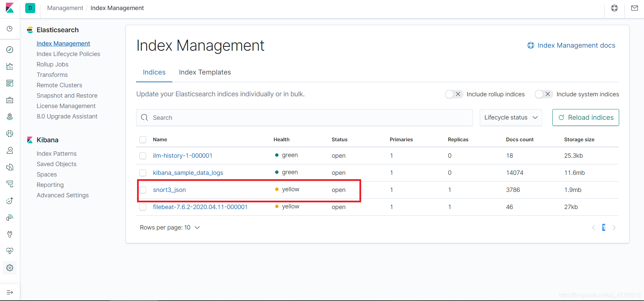Open Rows per page dropdown
Image resolution: width=644 pixels, height=301 pixels.
[x=170, y=228]
